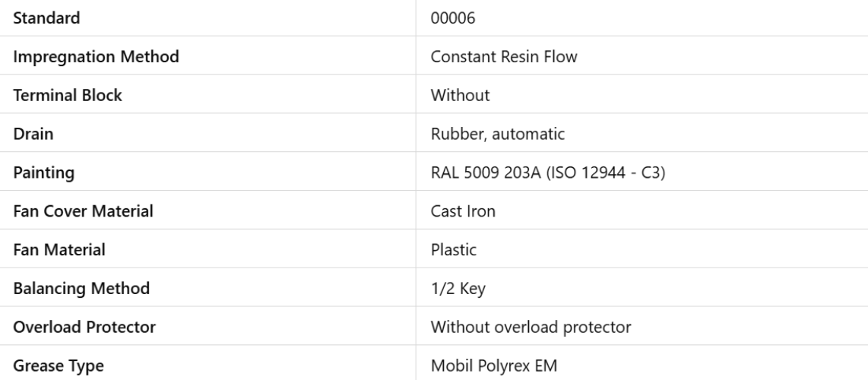Select the Cast Iron value
This screenshot has height=380, width=868.
tap(463, 211)
